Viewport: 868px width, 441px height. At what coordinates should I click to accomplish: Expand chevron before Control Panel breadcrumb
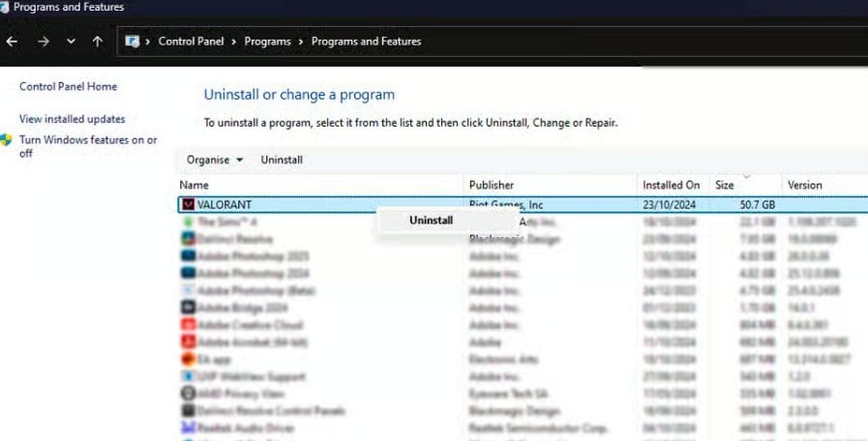pyautogui.click(x=148, y=42)
